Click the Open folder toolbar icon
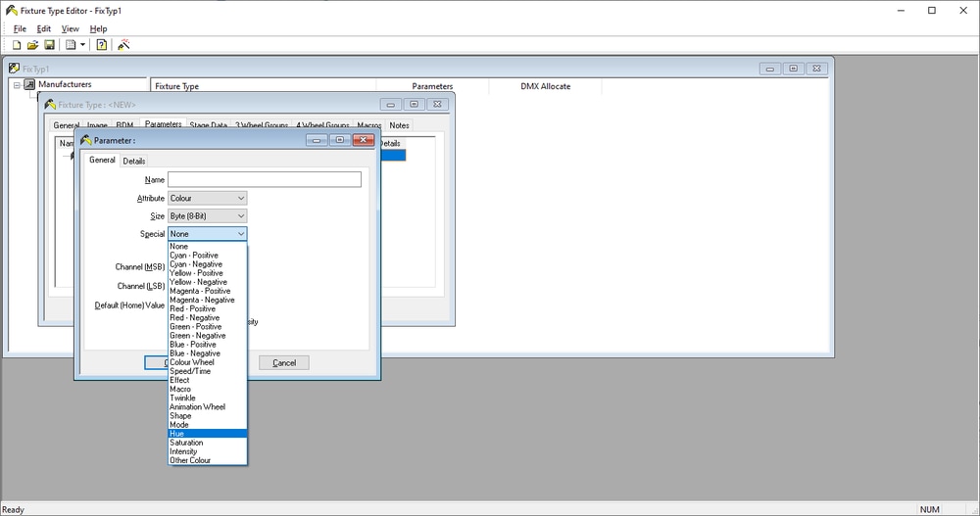This screenshot has width=980, height=516. pyautogui.click(x=32, y=45)
